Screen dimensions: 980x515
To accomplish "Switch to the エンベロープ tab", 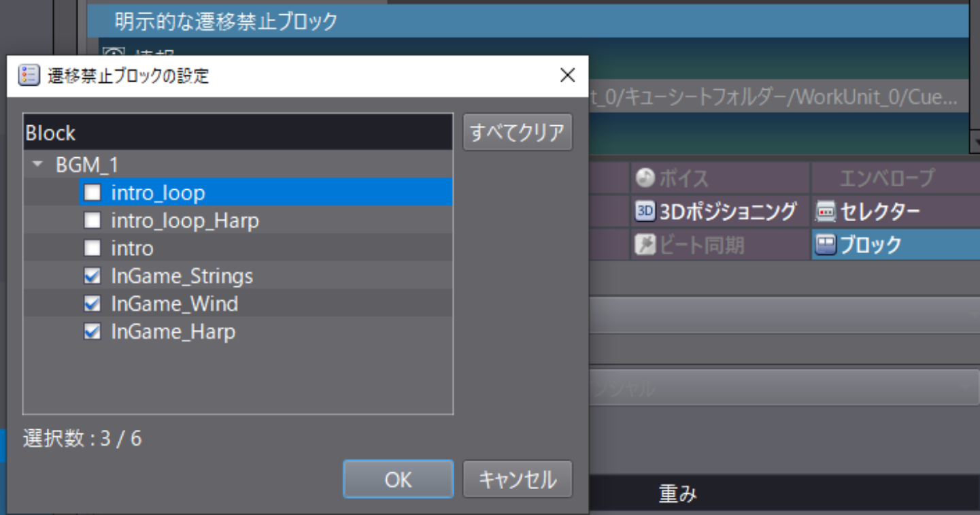I will tap(896, 178).
